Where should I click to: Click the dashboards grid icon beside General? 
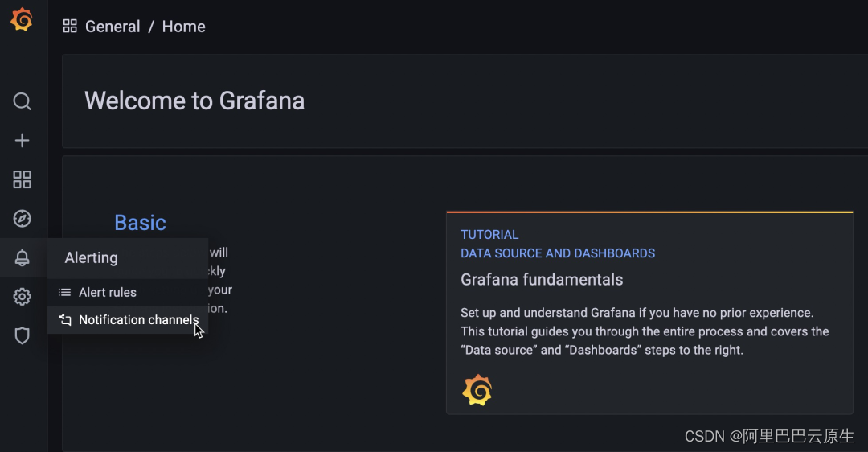pyautogui.click(x=70, y=26)
